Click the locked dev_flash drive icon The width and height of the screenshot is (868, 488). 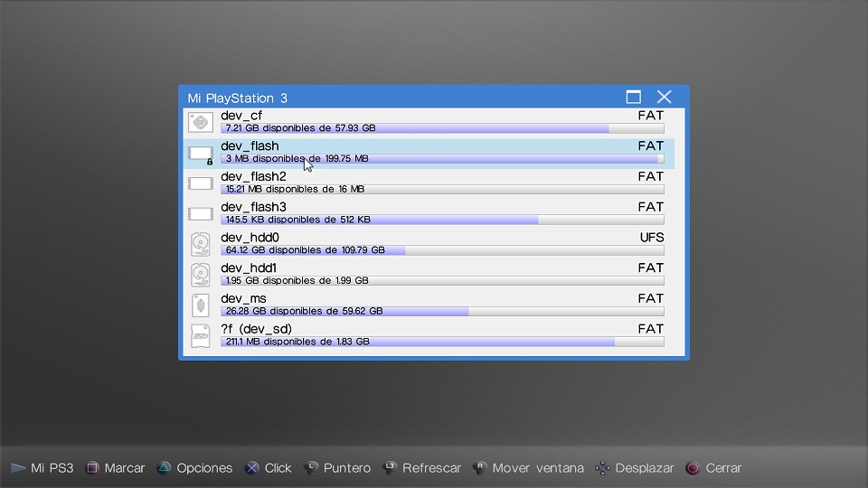(201, 154)
